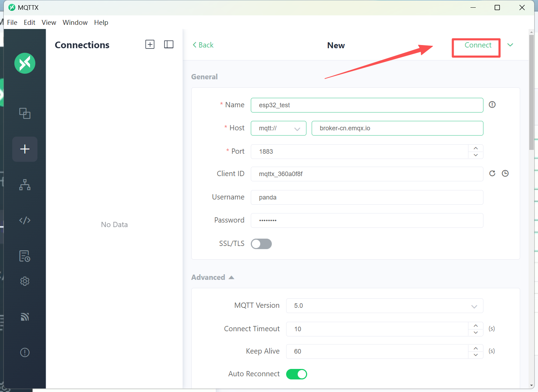Open the Script code-brackets icon in sidebar
Screen dimensions: 538x392
pos(25,220)
